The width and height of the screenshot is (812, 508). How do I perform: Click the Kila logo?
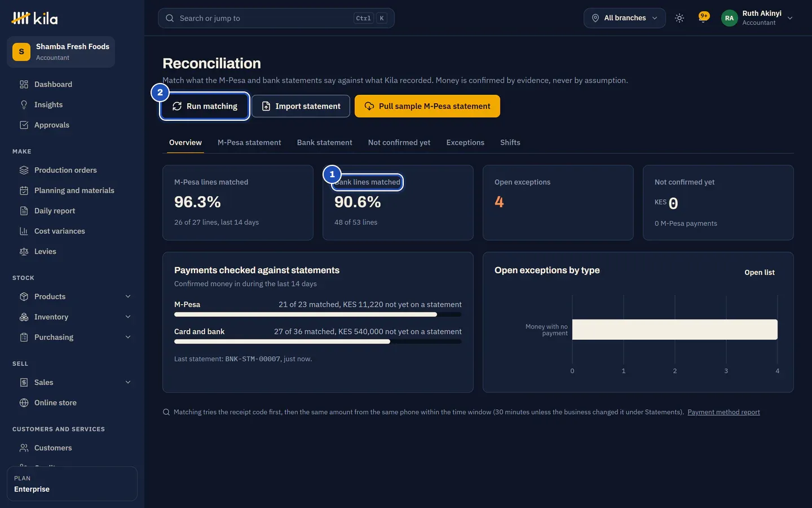[x=34, y=18]
